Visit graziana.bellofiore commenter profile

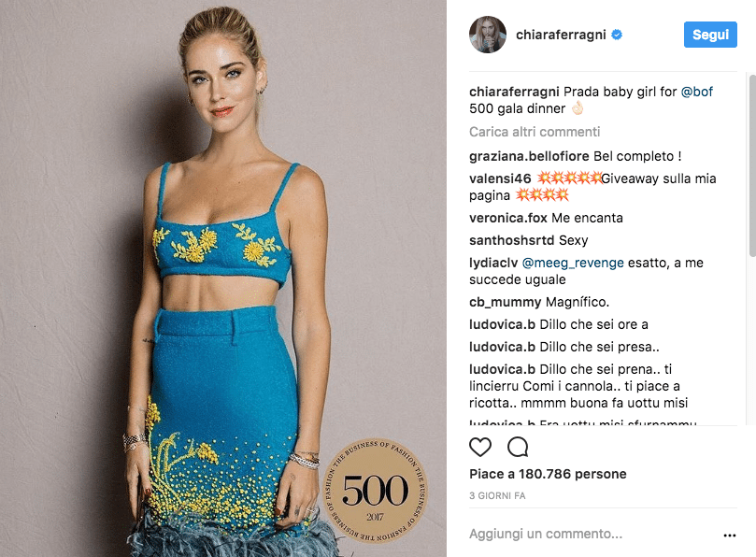click(529, 156)
